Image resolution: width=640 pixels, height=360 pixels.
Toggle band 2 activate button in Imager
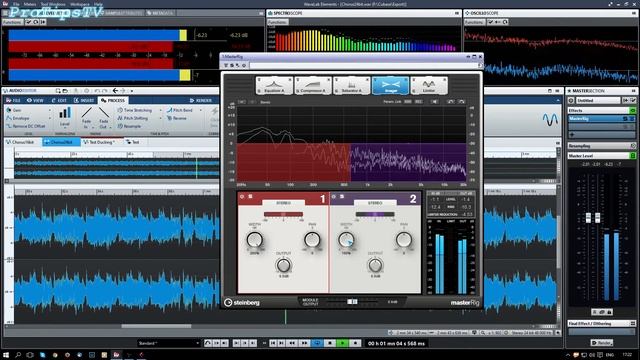point(333,197)
